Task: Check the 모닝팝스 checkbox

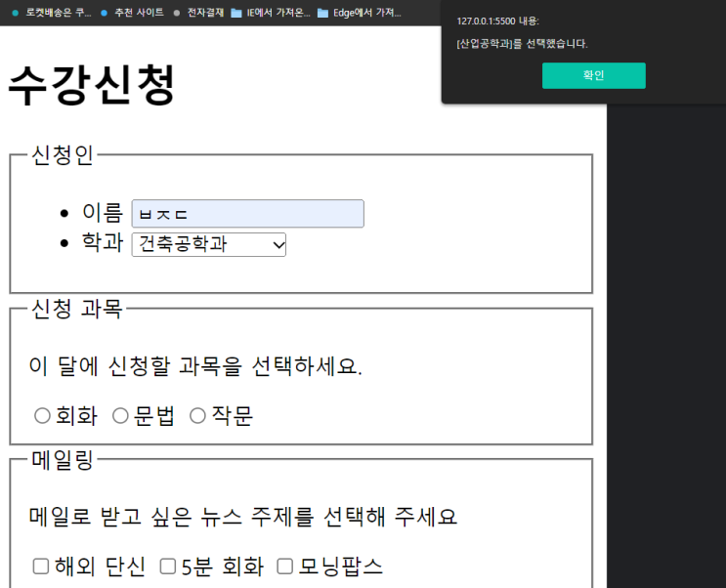Action: (x=284, y=567)
